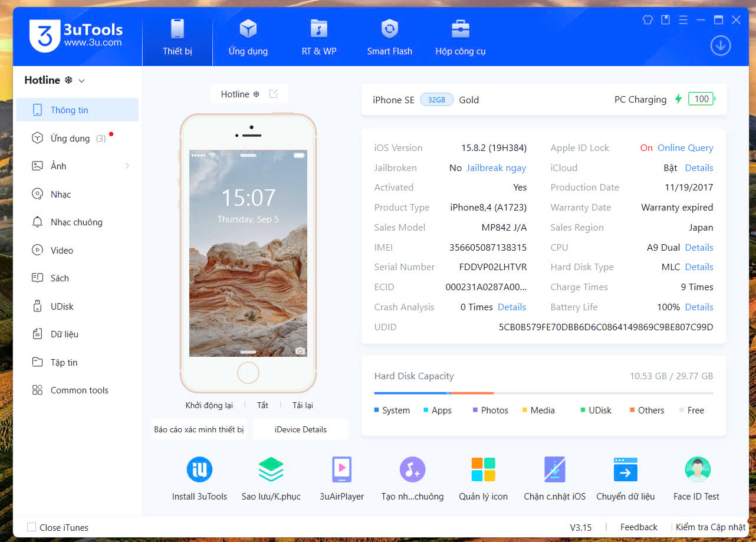756x542 pixels.
Task: Click the Hotline device name label above phone
Action: pyautogui.click(x=240, y=94)
